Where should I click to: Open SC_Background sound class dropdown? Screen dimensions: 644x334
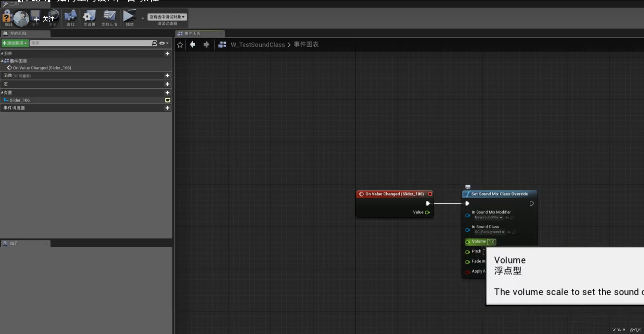point(490,232)
